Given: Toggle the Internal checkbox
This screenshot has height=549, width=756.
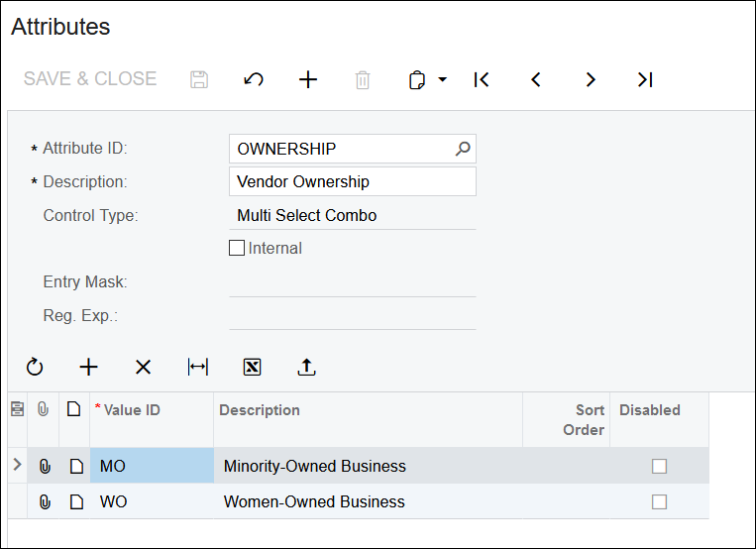Looking at the screenshot, I should click(x=237, y=248).
